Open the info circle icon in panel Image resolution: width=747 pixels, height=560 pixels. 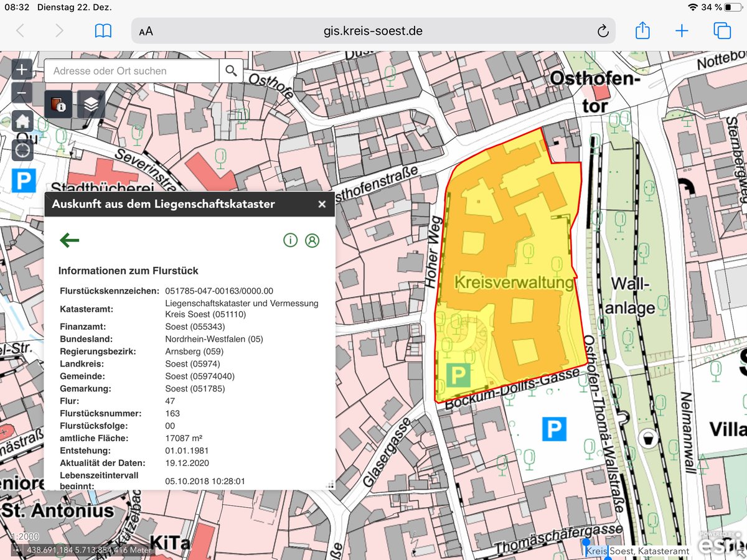tap(290, 240)
